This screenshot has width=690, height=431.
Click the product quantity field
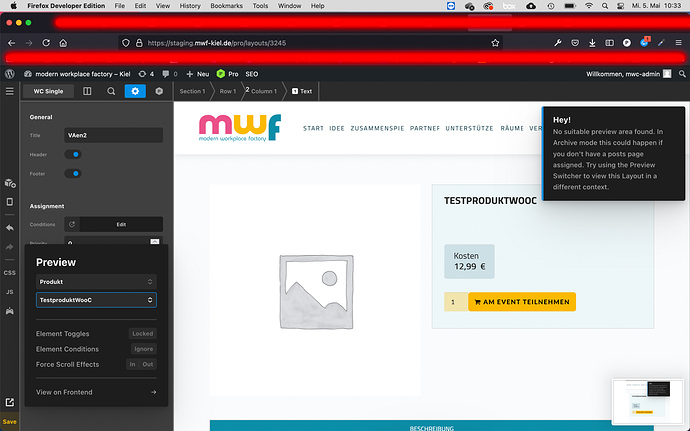click(x=456, y=302)
